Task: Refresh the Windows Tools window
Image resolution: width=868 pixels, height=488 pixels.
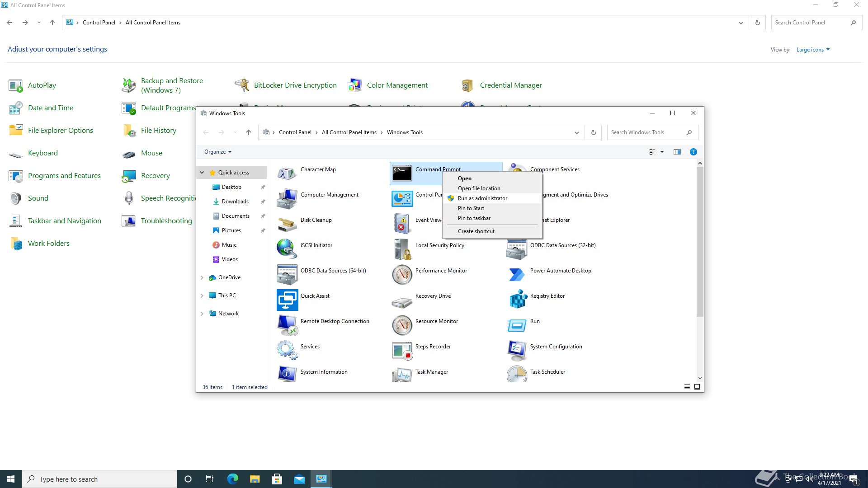Action: click(593, 132)
